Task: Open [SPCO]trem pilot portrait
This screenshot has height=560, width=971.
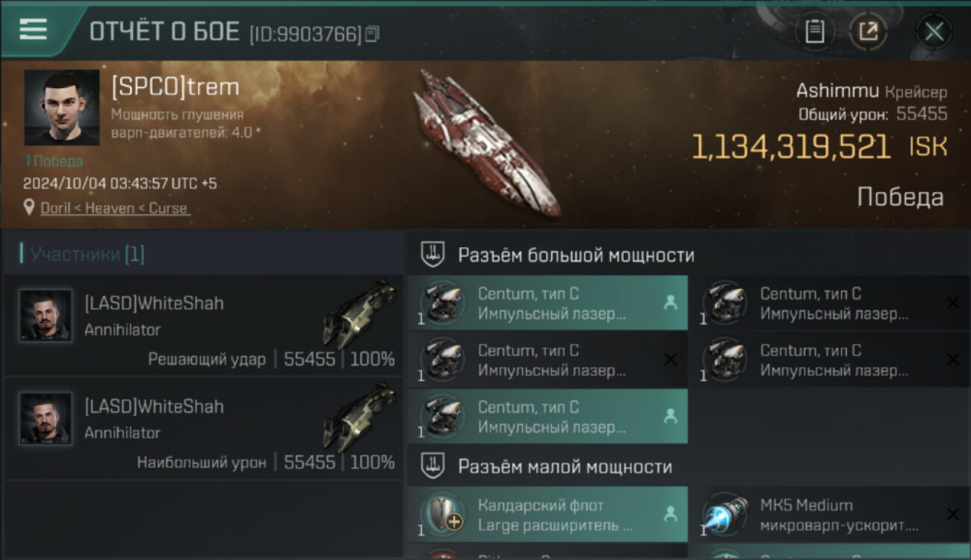Action: pyautogui.click(x=62, y=108)
